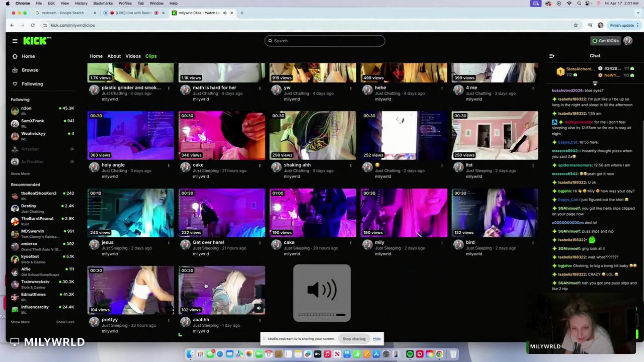Viewport: 644px width, 362px height.
Task: Open the n3on followed channel
Action: click(x=42, y=111)
